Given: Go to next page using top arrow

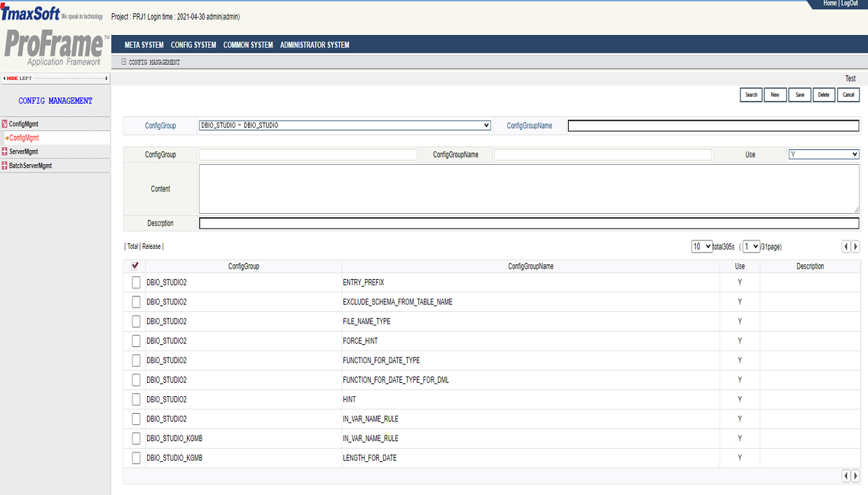Looking at the screenshot, I should 855,247.
